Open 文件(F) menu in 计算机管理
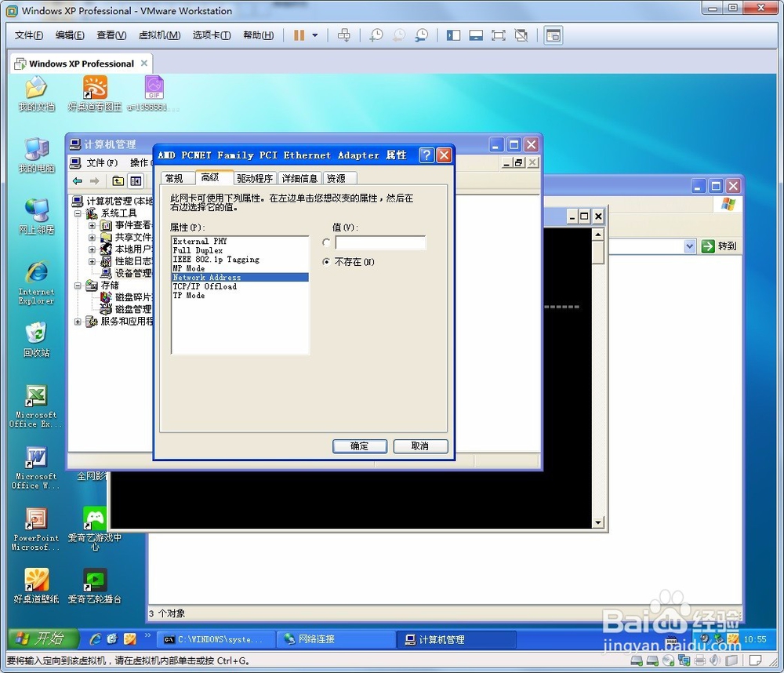 [102, 162]
